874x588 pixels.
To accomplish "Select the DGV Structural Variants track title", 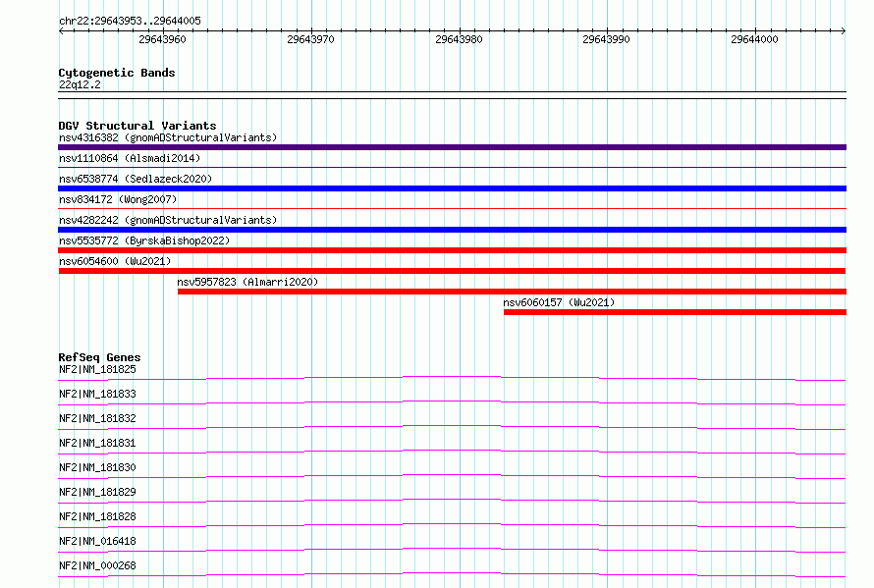I will [x=137, y=126].
